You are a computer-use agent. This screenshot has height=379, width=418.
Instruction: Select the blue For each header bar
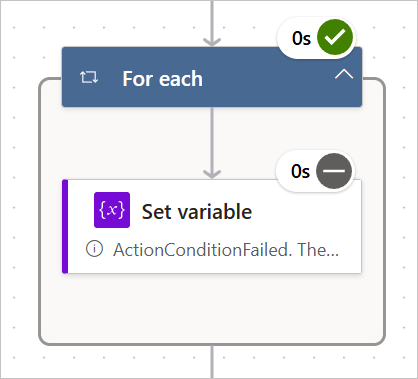[212, 77]
